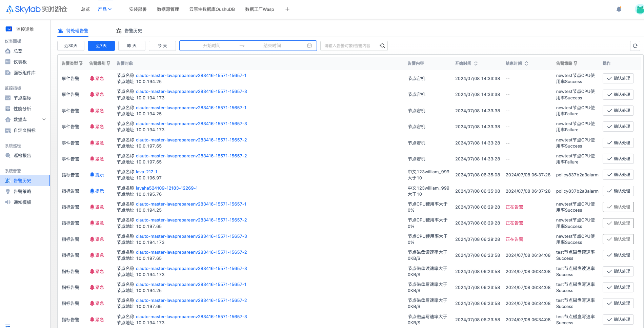This screenshot has height=328, width=644.
Task: Open 总览 in the sidebar dashboard section
Action: 18,51
